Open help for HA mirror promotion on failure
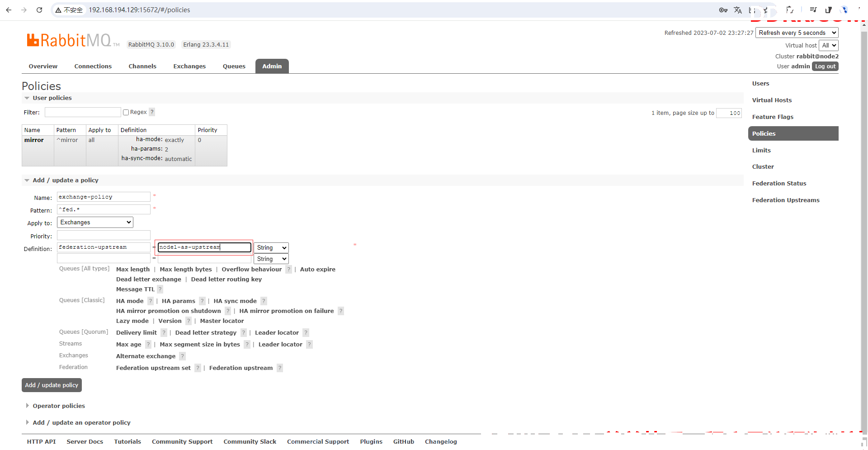Image resolution: width=868 pixels, height=450 pixels. (341, 311)
